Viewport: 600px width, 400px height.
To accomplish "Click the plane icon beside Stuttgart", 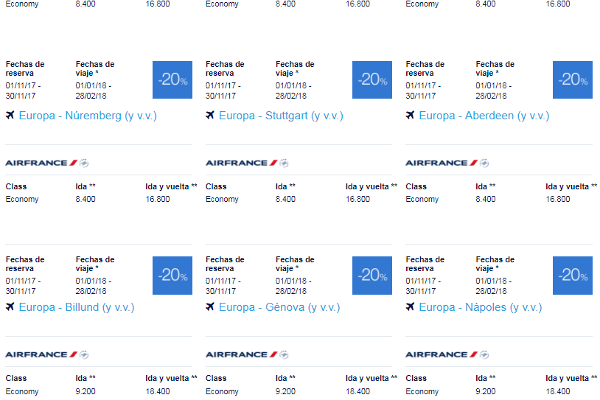I will [210, 115].
